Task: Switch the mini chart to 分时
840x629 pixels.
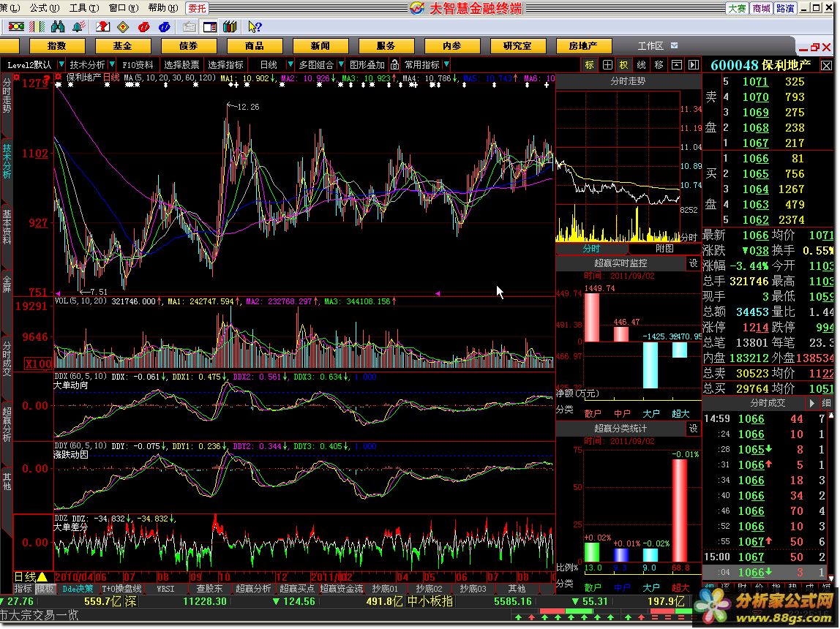Action: tap(591, 249)
